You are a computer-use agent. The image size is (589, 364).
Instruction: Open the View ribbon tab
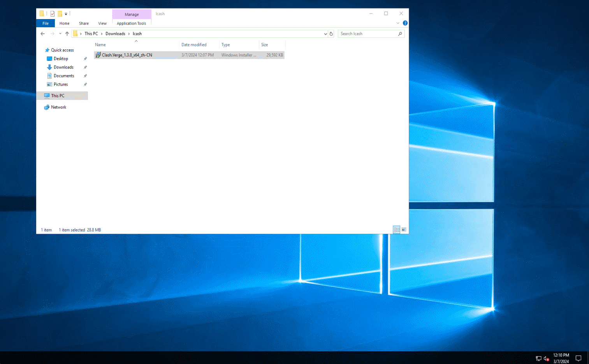pyautogui.click(x=102, y=23)
